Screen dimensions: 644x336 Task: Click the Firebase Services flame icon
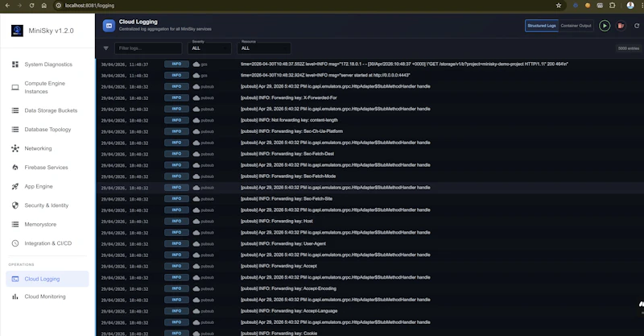coord(15,168)
